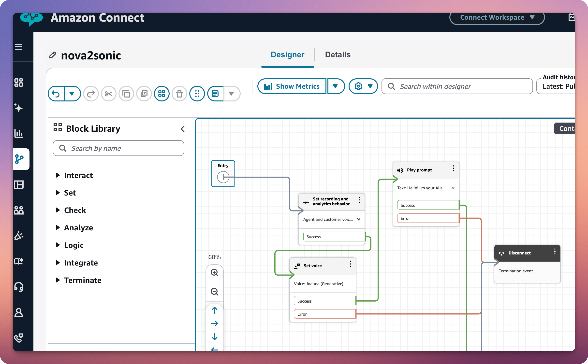588x364 pixels.
Task: Open the users panel icon in the sidebar
Action: [19, 210]
